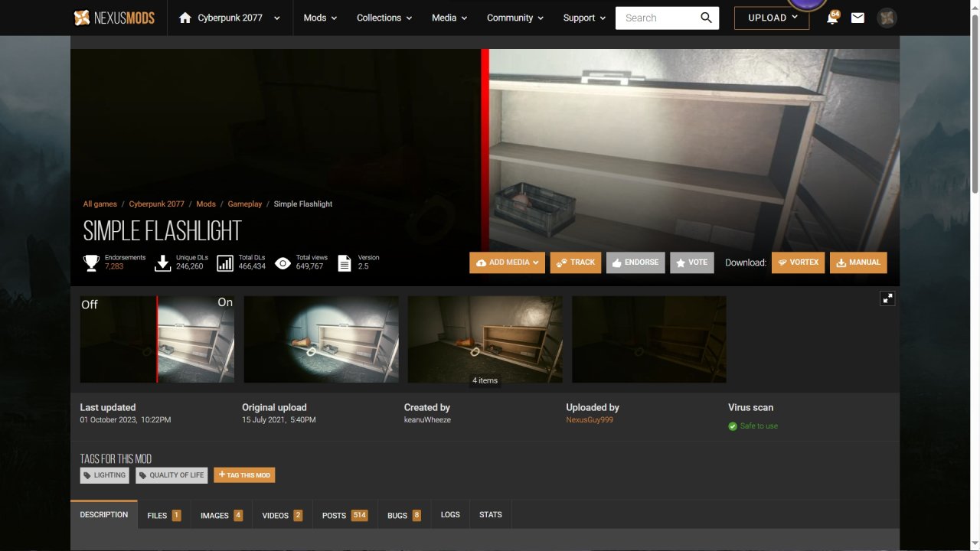Click the Cyberpunk 2077 breadcrumb link
Viewport: 980px width, 551px height.
pos(156,204)
